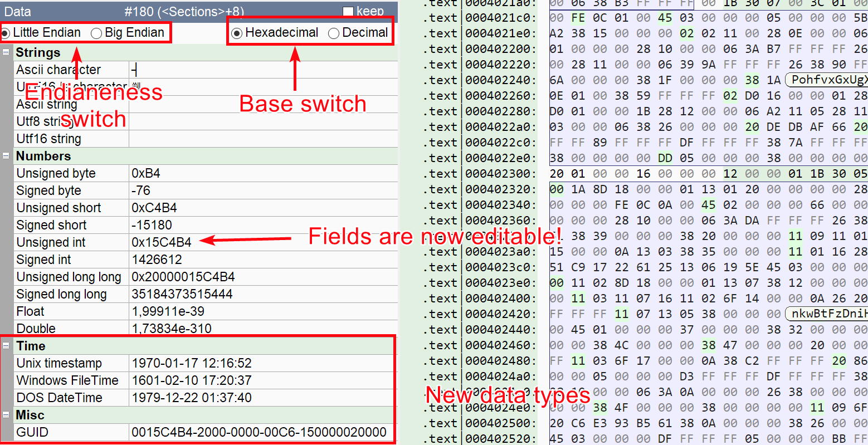Collapse the Strings section
The image size is (868, 445).
tap(6, 52)
